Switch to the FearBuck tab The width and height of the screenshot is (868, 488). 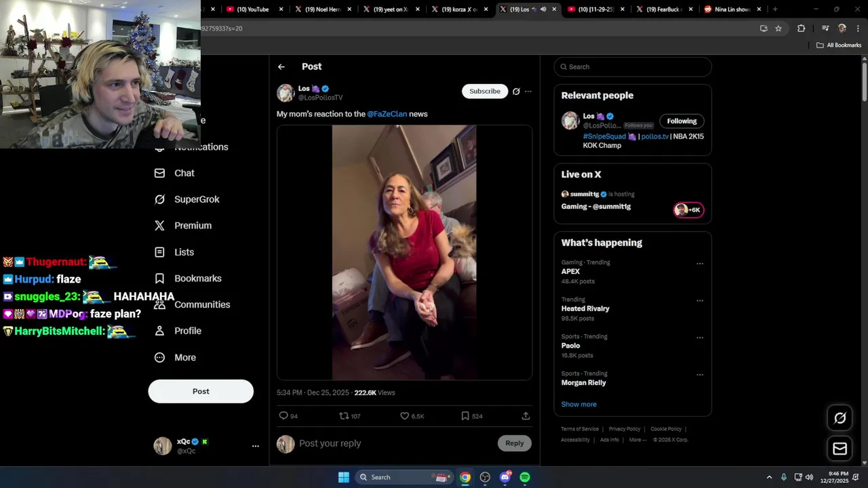(x=665, y=9)
